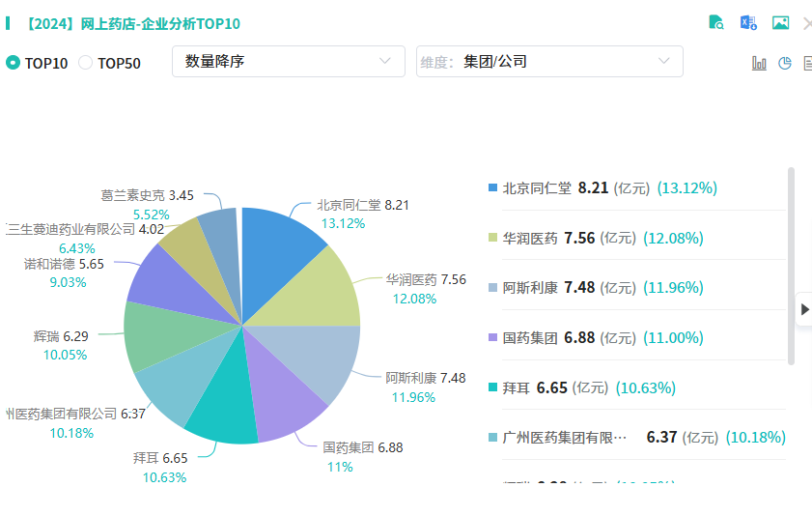
Task: Switch to pie chart view
Action: [785, 63]
